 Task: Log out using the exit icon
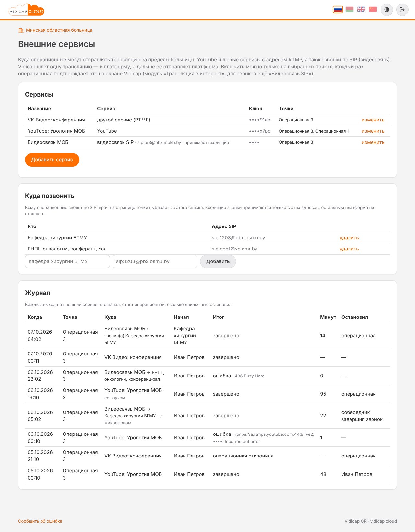coord(402,10)
